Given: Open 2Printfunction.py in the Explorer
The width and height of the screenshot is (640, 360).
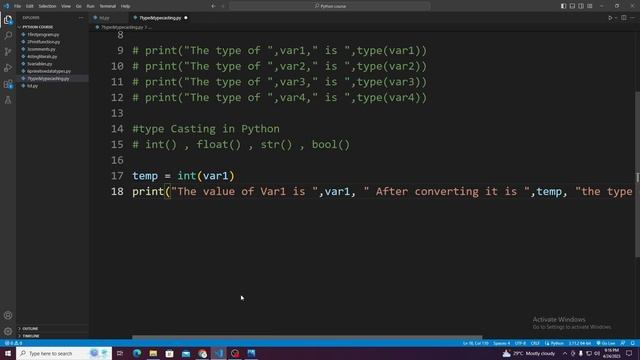Looking at the screenshot, I should point(44,42).
